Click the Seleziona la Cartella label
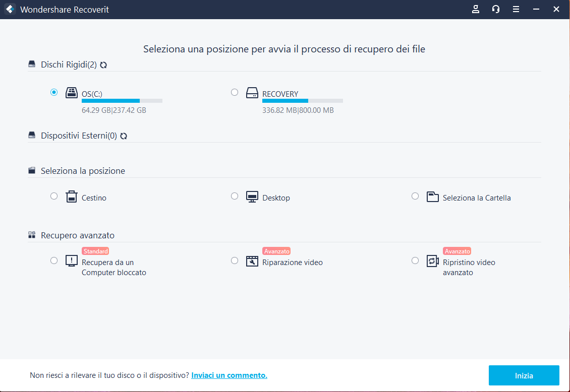This screenshot has height=392, width=570. (477, 198)
